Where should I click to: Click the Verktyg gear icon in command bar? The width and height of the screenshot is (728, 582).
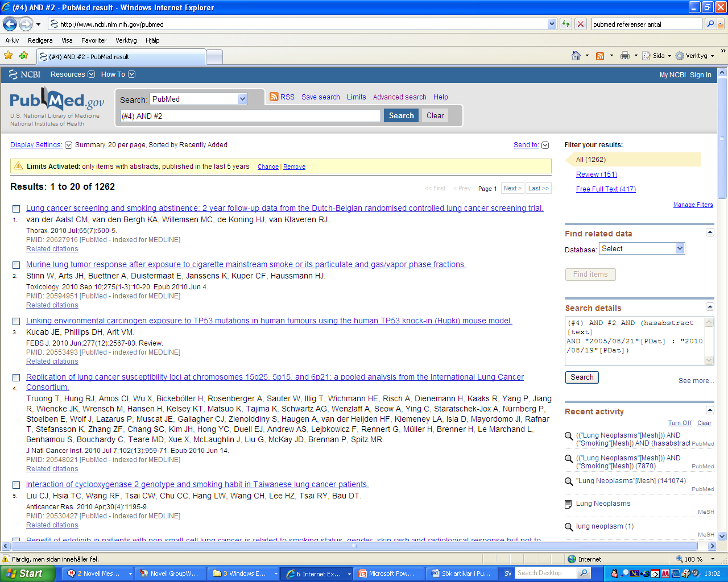[680, 56]
